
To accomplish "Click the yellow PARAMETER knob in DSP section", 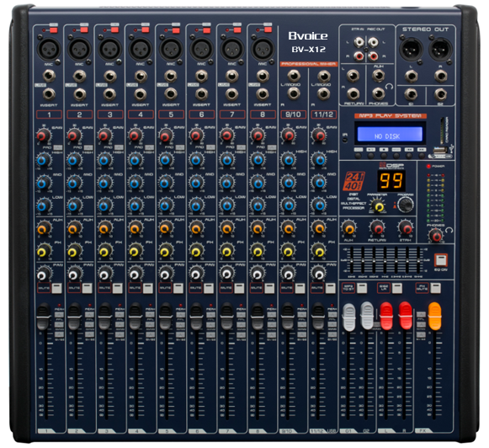I will click(x=378, y=206).
